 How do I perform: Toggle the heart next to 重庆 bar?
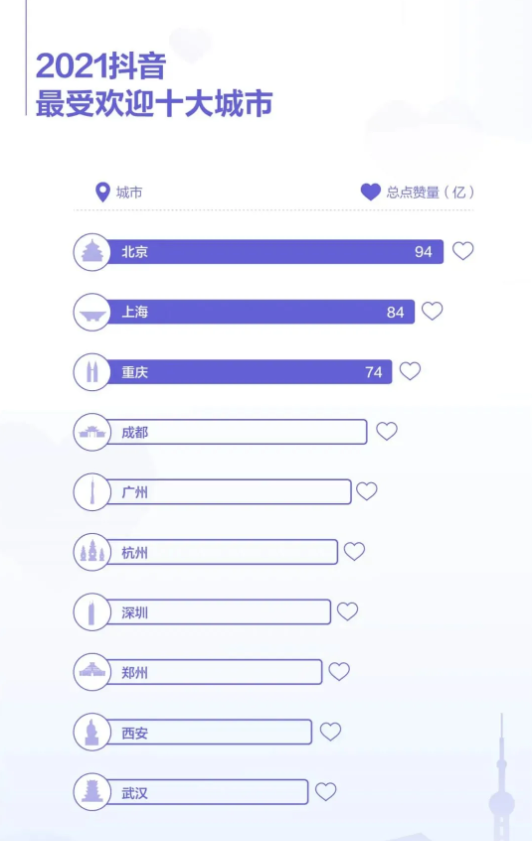(410, 371)
